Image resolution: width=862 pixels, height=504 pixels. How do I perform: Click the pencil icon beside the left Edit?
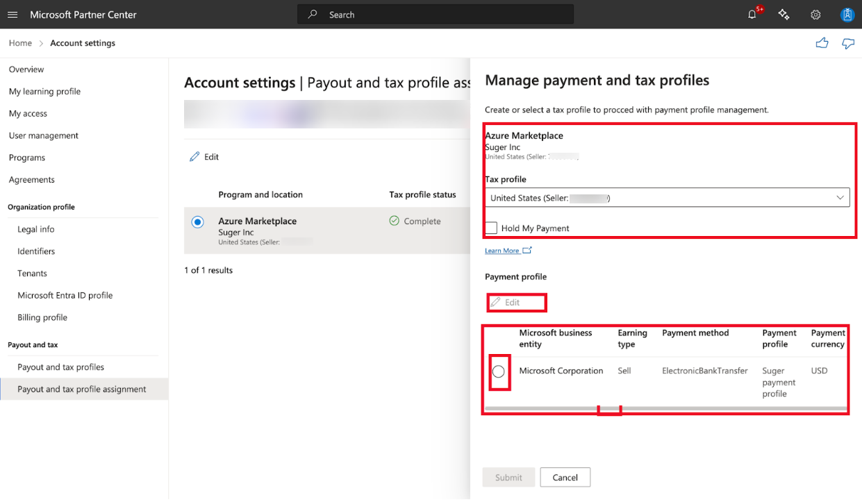coord(194,157)
